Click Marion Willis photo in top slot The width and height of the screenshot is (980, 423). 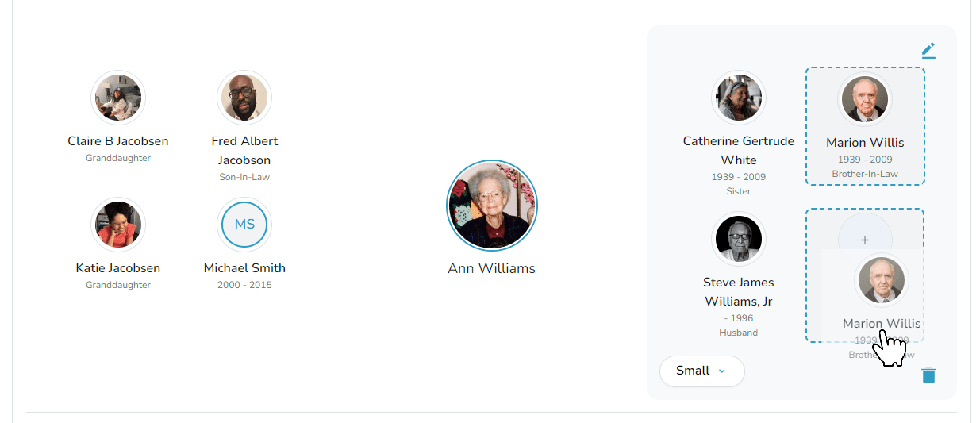click(x=865, y=99)
